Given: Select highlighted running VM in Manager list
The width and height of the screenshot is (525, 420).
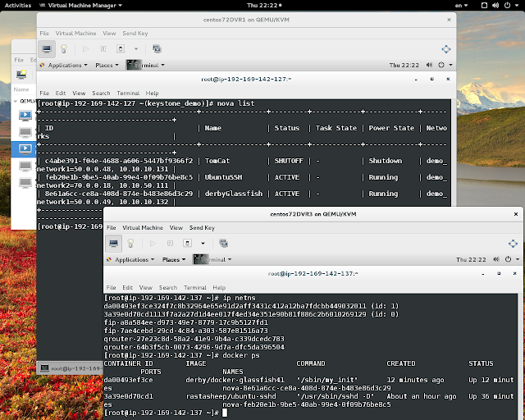Looking at the screenshot, I should (24, 149).
